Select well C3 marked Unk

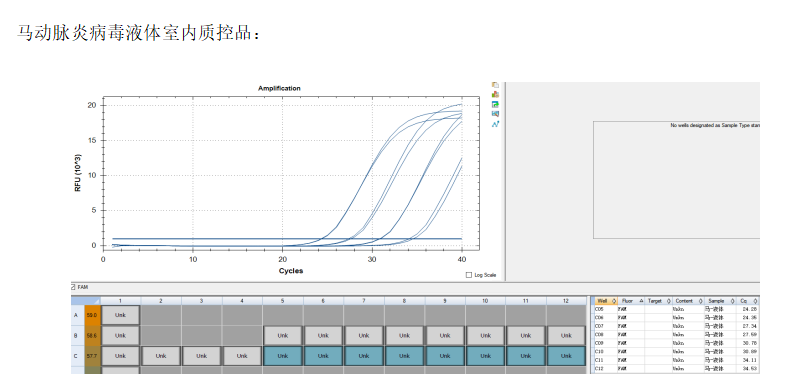[202, 356]
